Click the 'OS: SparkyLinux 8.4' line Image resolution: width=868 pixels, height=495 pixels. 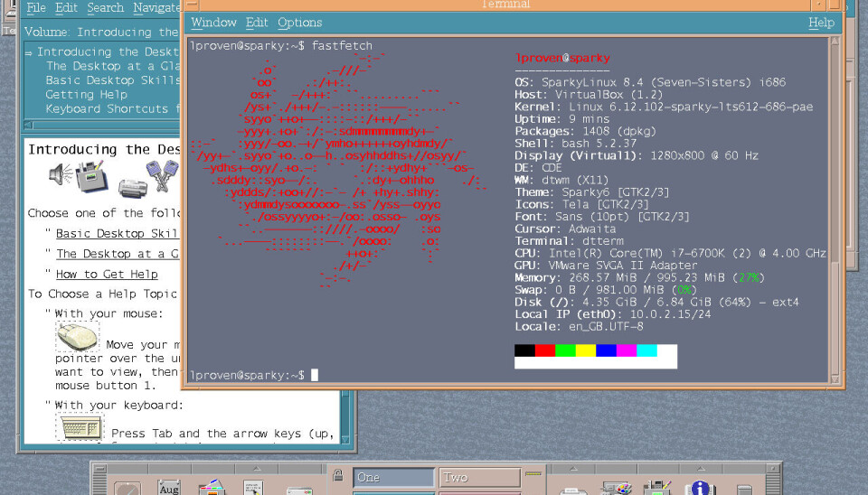point(650,82)
